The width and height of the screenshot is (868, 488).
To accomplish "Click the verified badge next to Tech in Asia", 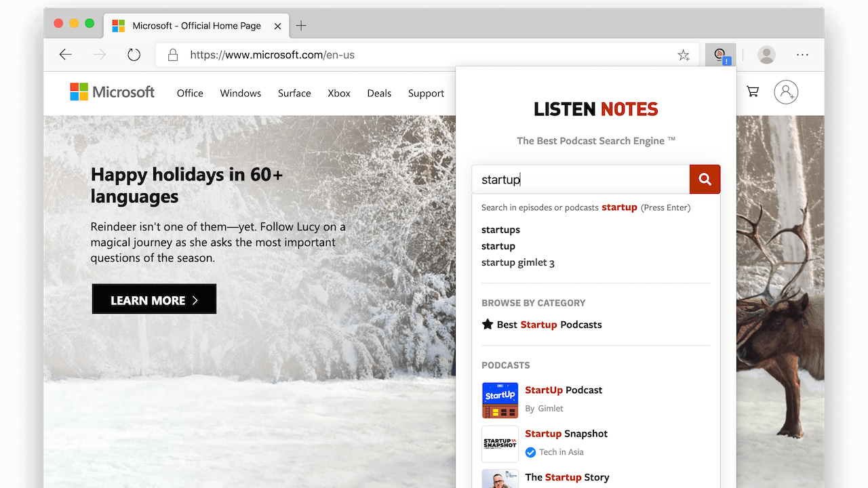I will click(531, 452).
